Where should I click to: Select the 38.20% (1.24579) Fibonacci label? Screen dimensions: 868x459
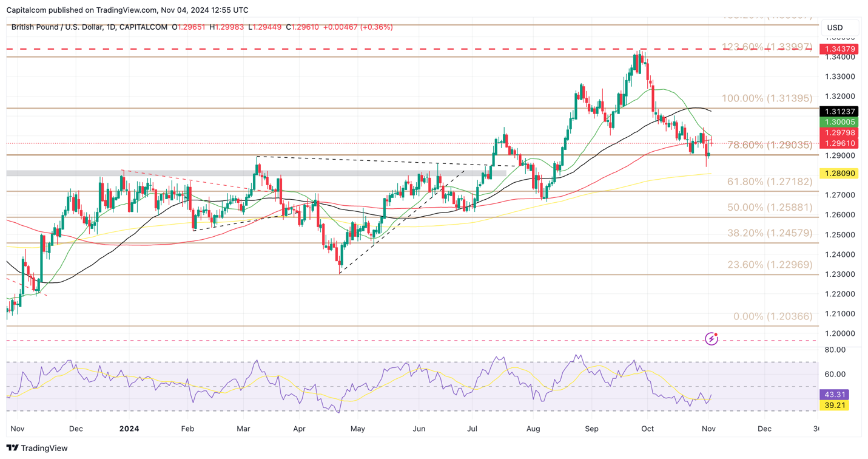point(770,233)
